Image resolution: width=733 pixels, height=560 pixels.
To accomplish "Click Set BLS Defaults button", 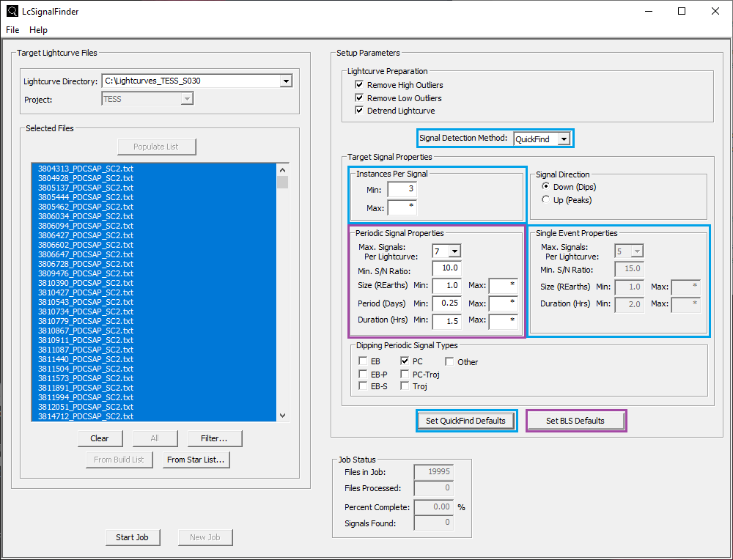I will click(575, 421).
